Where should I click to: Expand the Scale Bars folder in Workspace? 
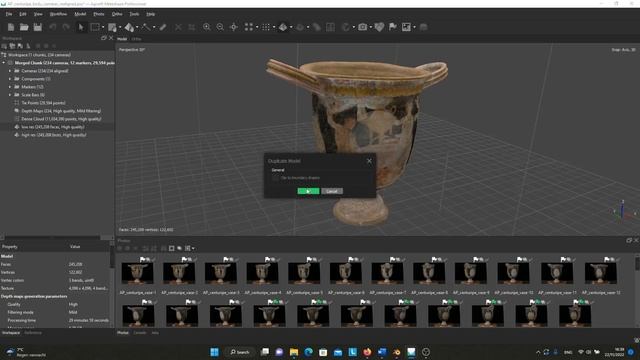10,95
